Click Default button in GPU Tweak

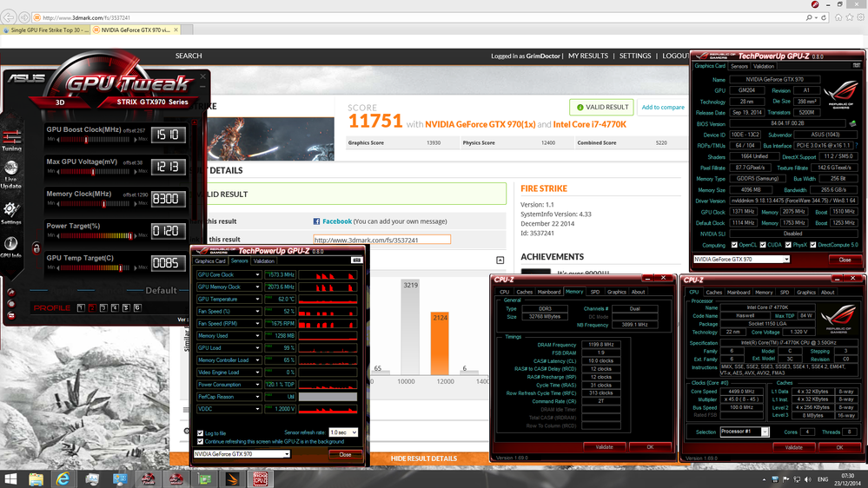(161, 291)
